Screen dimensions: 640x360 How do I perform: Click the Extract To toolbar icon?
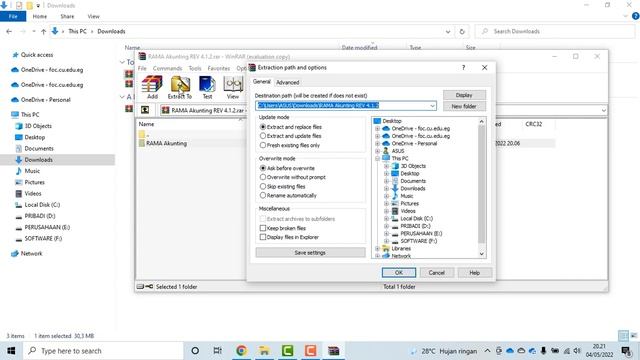tap(180, 87)
